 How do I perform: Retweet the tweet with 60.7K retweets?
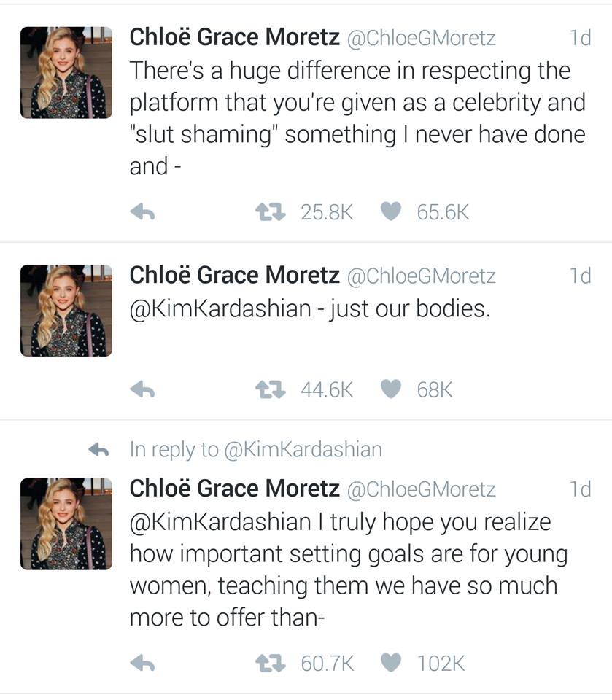click(x=266, y=663)
